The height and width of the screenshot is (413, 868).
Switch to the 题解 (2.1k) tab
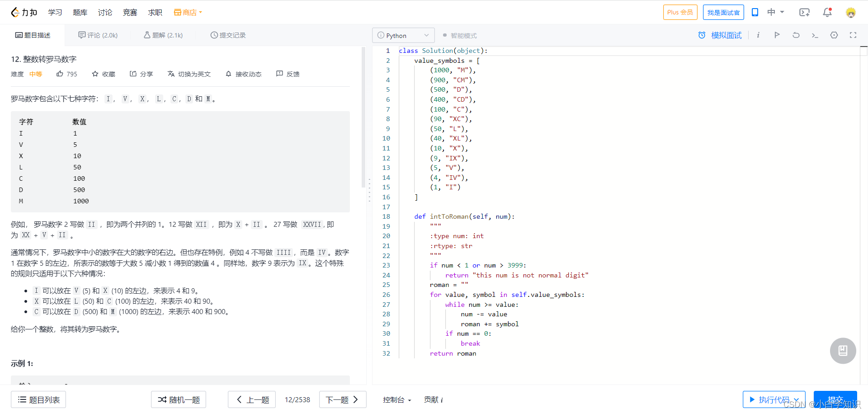click(163, 35)
